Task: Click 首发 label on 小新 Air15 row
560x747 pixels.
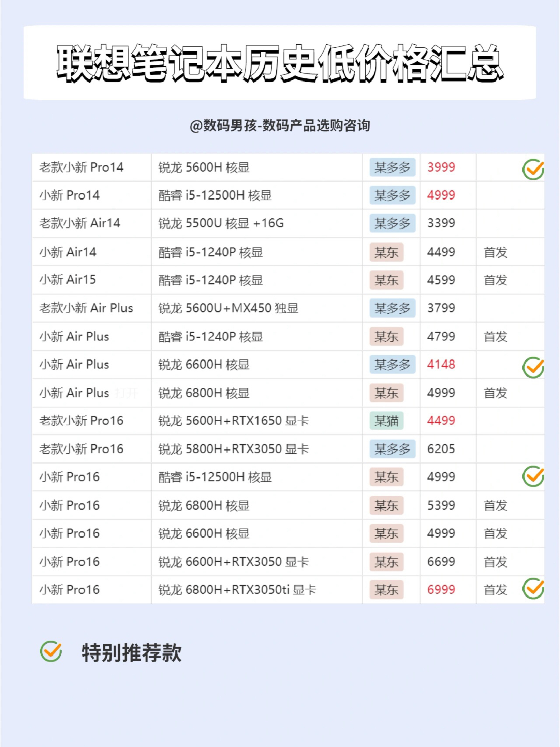Action: coord(495,280)
